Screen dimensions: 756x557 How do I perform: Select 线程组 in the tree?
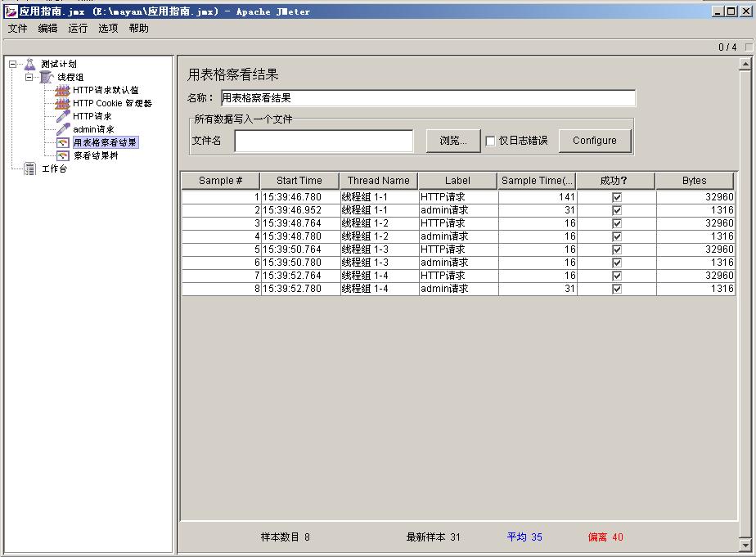pos(70,77)
